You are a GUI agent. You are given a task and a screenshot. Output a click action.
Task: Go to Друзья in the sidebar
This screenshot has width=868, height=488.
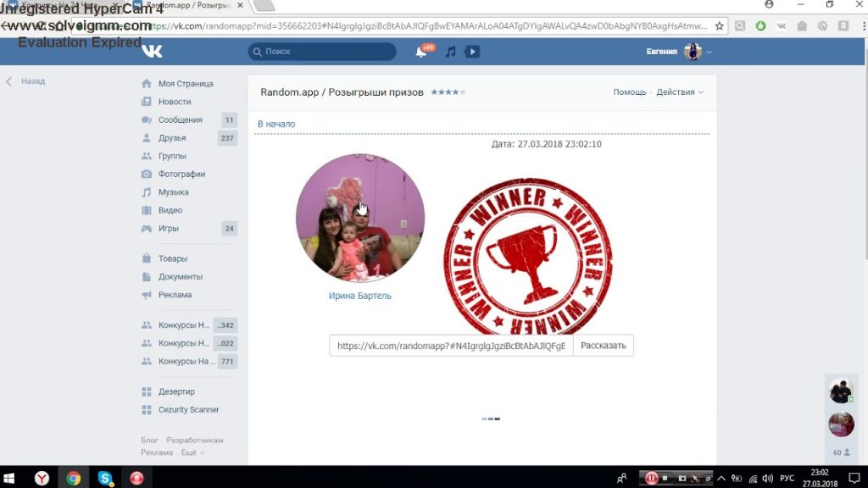pos(172,138)
